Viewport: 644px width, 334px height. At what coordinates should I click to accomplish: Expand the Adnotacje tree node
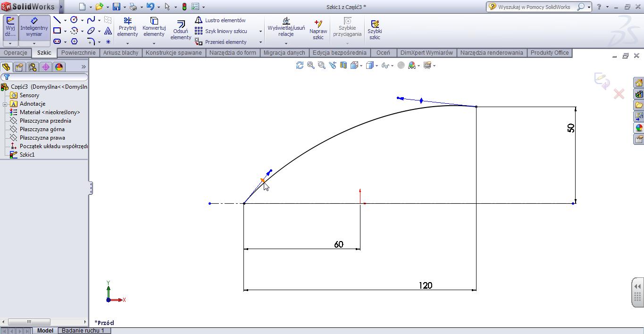5,104
